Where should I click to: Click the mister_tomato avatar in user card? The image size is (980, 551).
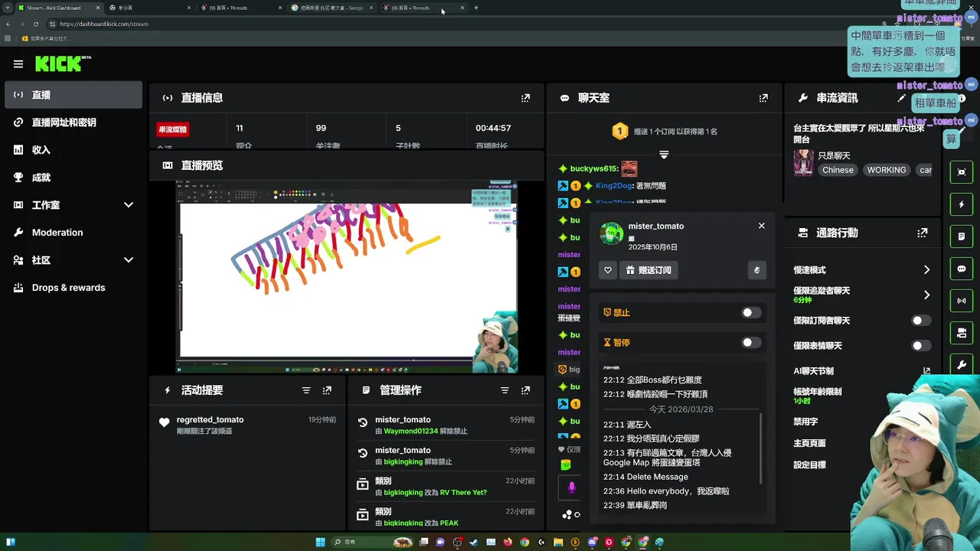(612, 233)
